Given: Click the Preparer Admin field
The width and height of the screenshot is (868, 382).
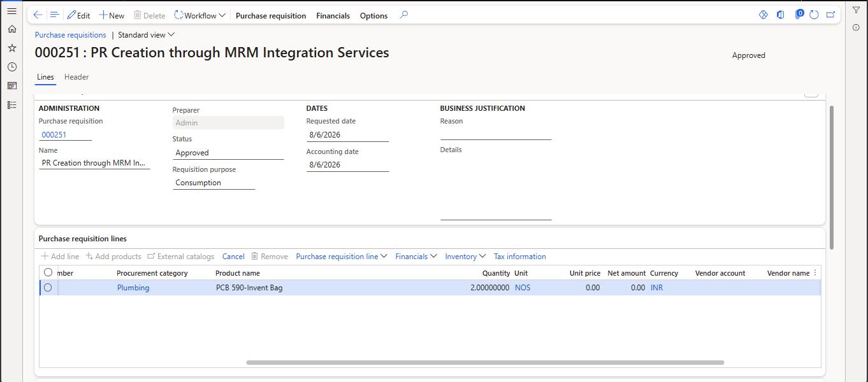Looking at the screenshot, I should point(228,123).
